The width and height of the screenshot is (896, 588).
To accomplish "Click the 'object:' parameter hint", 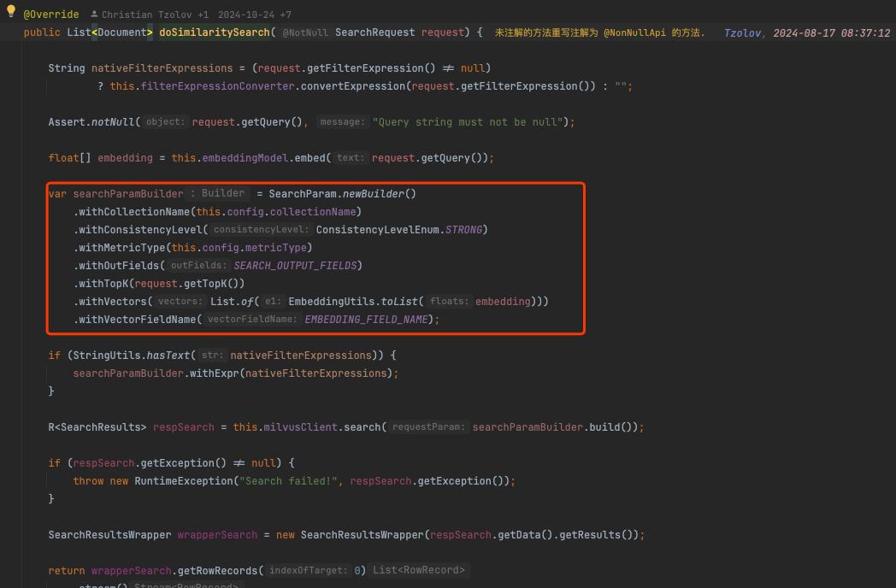I will pyautogui.click(x=165, y=121).
